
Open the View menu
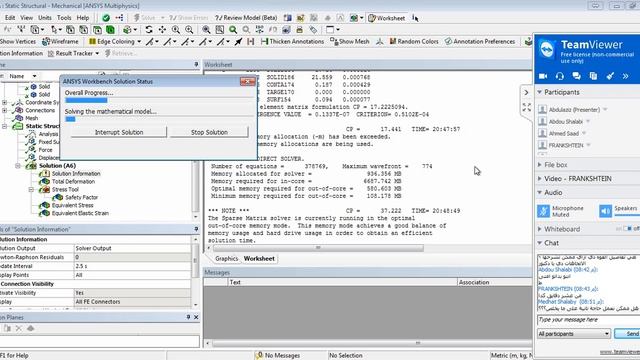point(27,18)
